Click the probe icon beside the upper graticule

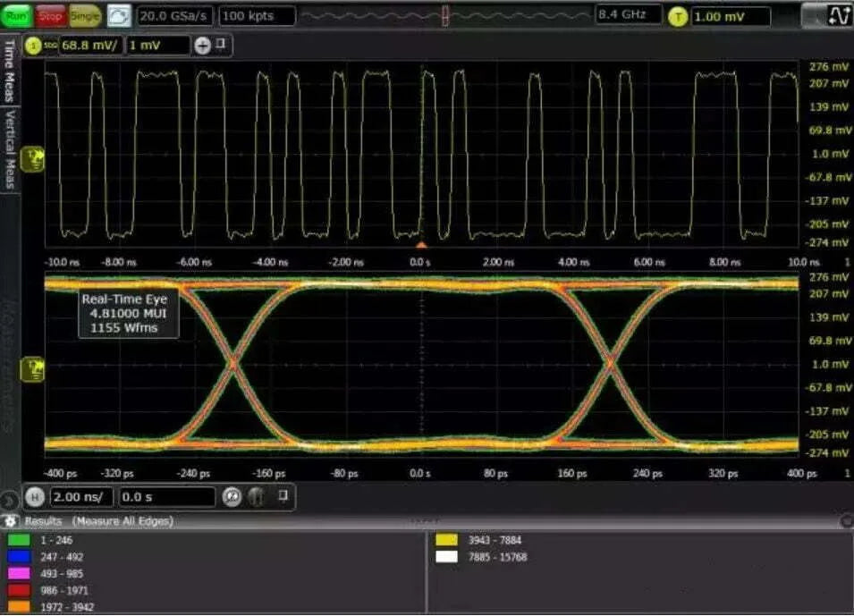click(31, 158)
